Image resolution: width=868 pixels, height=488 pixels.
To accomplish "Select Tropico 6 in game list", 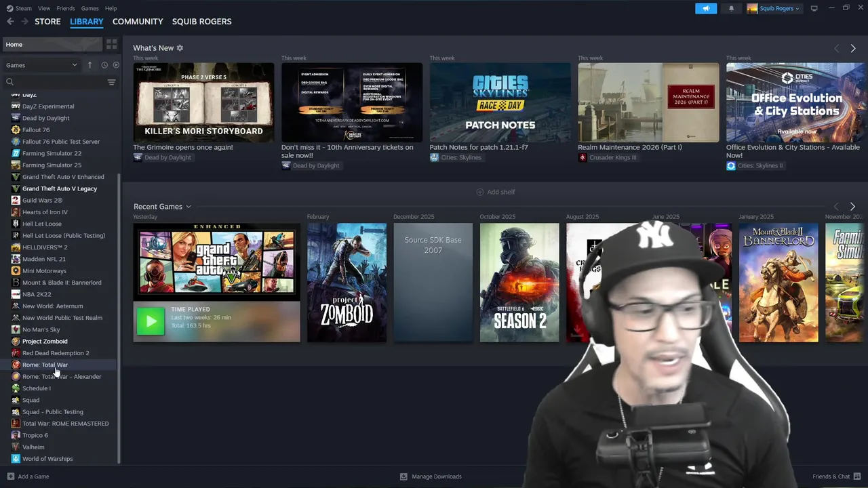I will pos(35,435).
